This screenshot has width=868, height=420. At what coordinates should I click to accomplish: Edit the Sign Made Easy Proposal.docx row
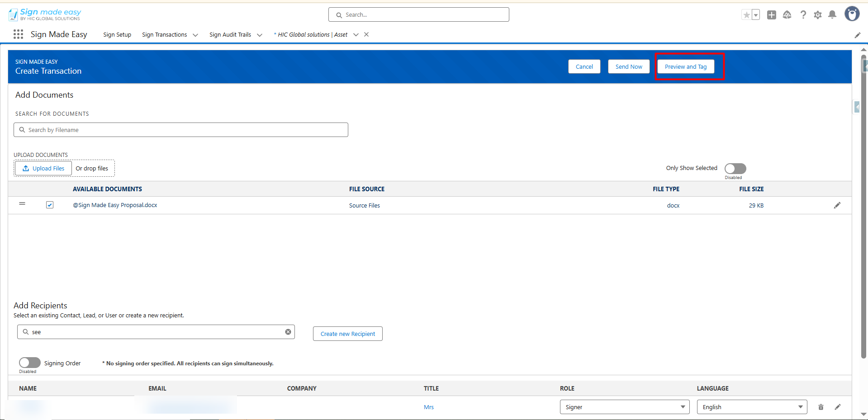click(837, 205)
